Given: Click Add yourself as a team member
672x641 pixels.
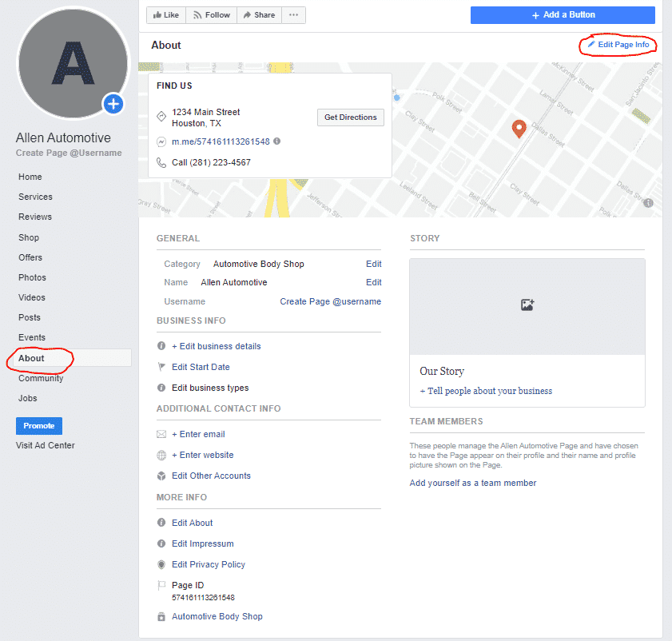Looking at the screenshot, I should pyautogui.click(x=473, y=484).
